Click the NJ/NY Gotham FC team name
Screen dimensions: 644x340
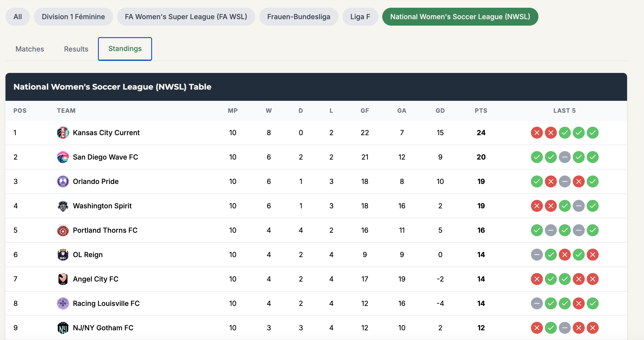pos(103,328)
